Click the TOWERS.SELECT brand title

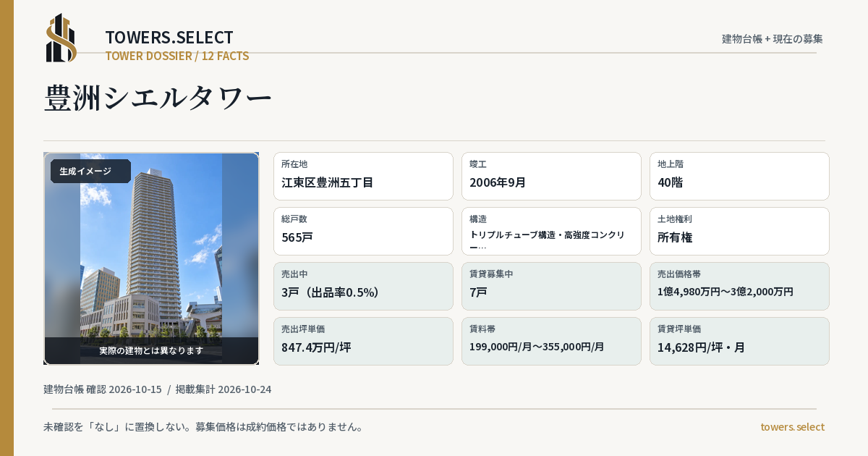coord(169,38)
